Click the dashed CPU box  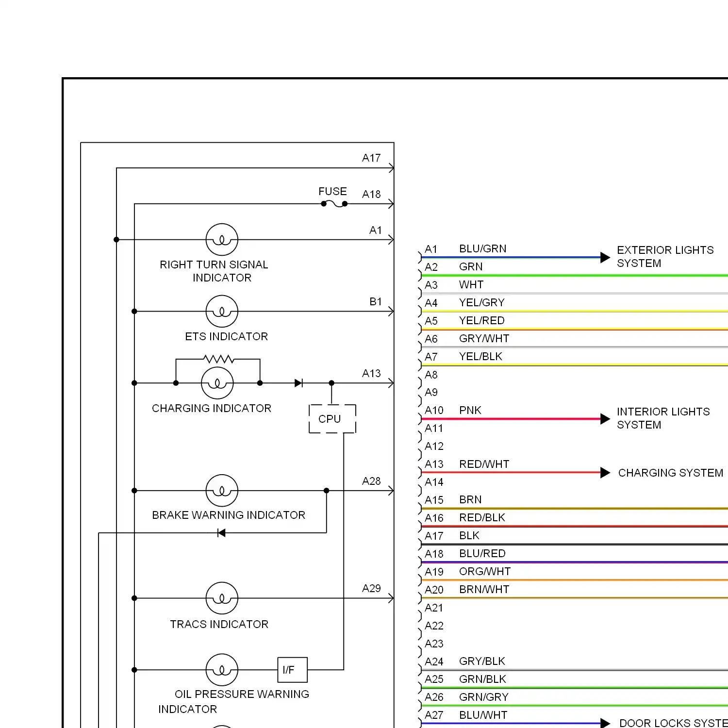(332, 418)
